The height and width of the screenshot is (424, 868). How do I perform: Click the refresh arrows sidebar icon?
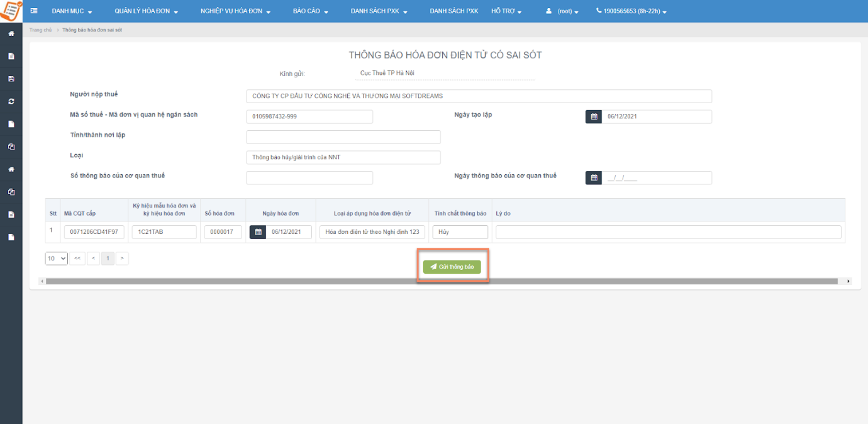[x=11, y=101]
